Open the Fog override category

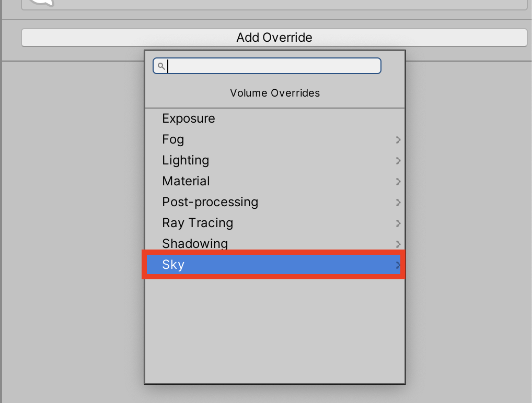pos(173,139)
